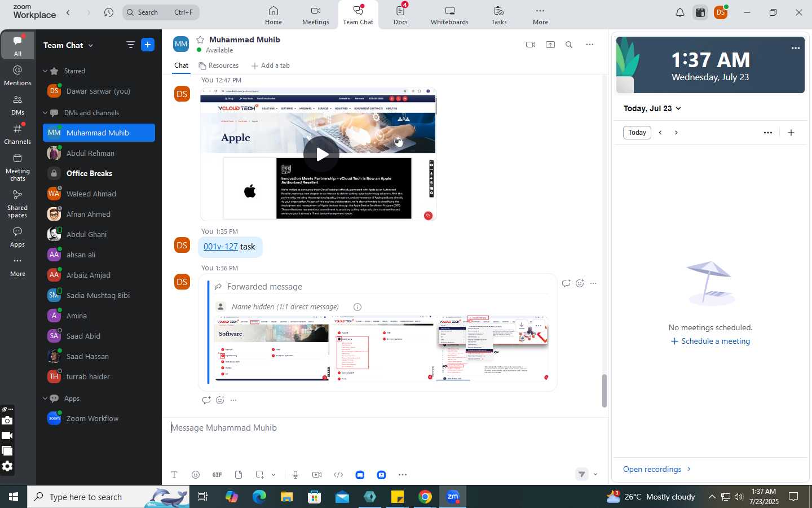Click the chat vertical scrollbar thumb
Screen dimensions: 812x508
pos(604,391)
